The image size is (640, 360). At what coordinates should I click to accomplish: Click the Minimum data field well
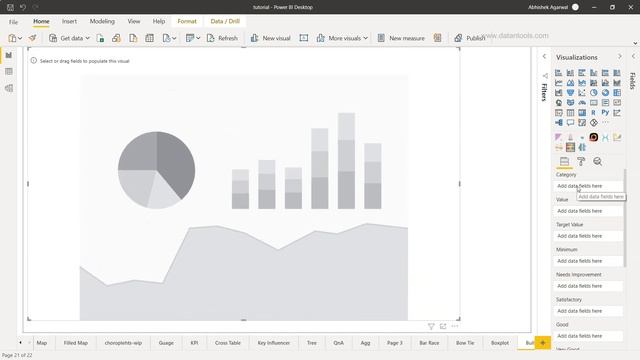click(588, 261)
